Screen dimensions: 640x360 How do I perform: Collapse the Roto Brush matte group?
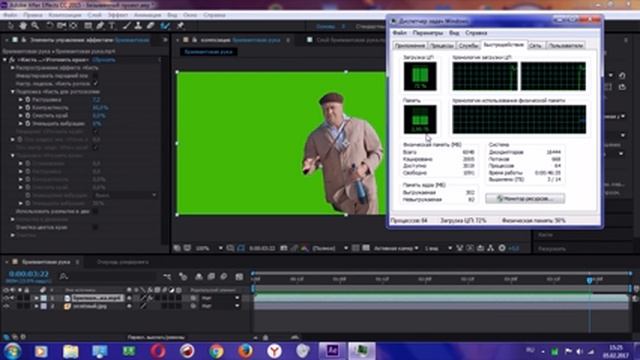pos(13,92)
